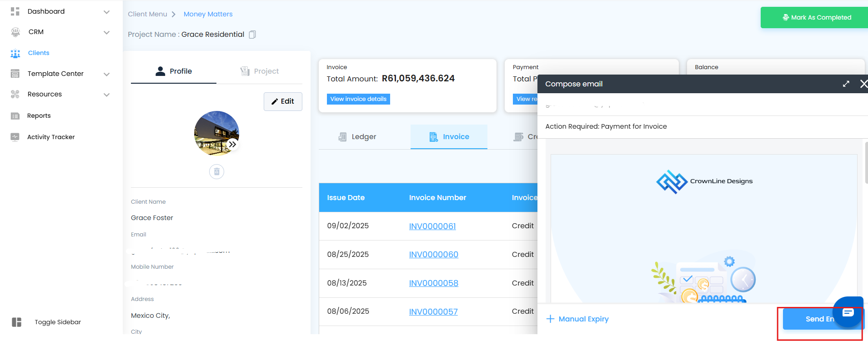The width and height of the screenshot is (868, 341).
Task: Expand the CRM menu chevron
Action: pos(106,32)
